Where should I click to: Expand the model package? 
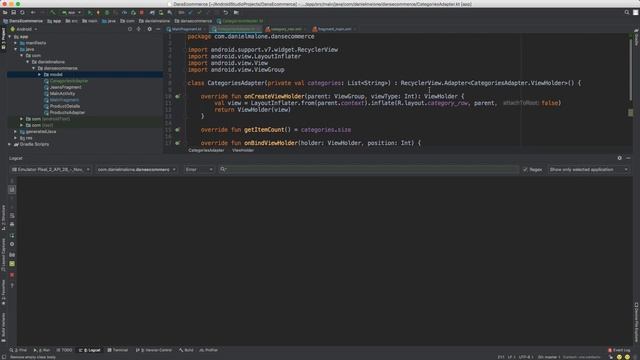click(x=40, y=75)
